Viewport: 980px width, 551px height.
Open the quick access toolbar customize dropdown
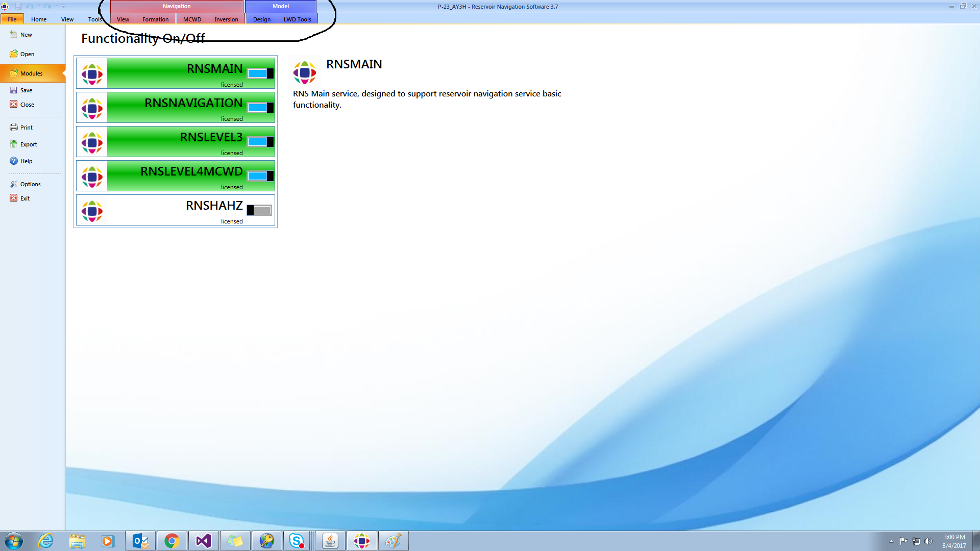click(63, 6)
